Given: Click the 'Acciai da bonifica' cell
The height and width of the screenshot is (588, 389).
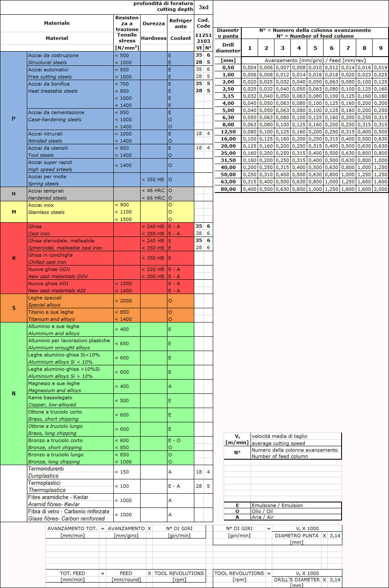Looking at the screenshot, I should [70, 84].
